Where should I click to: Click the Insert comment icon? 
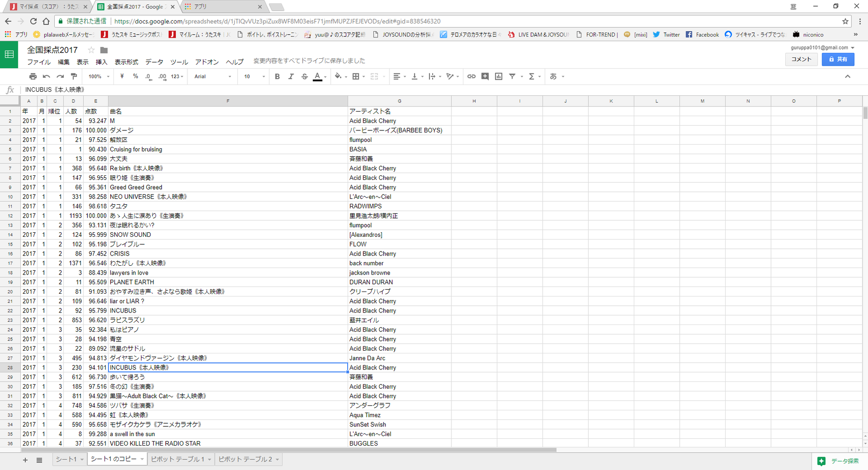[485, 77]
